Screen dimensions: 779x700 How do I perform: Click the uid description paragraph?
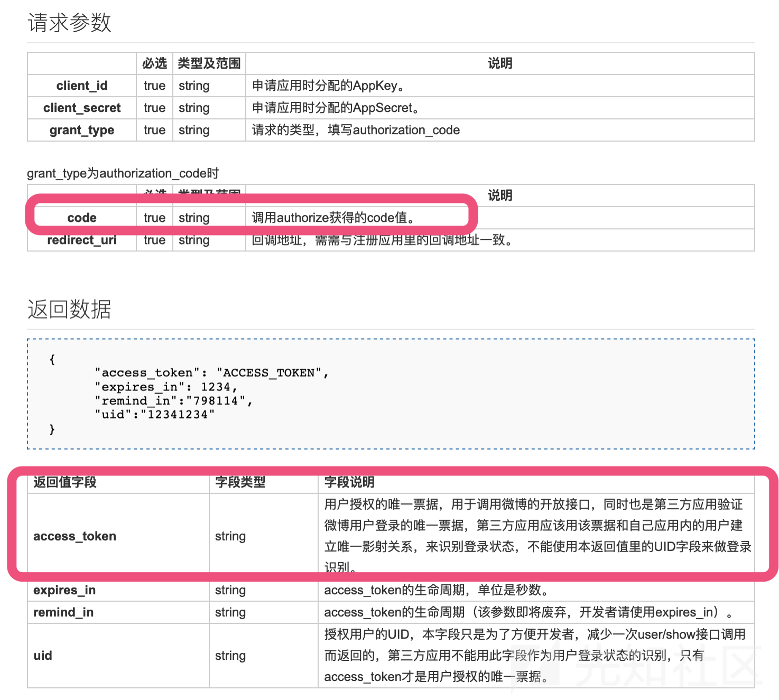(535, 656)
